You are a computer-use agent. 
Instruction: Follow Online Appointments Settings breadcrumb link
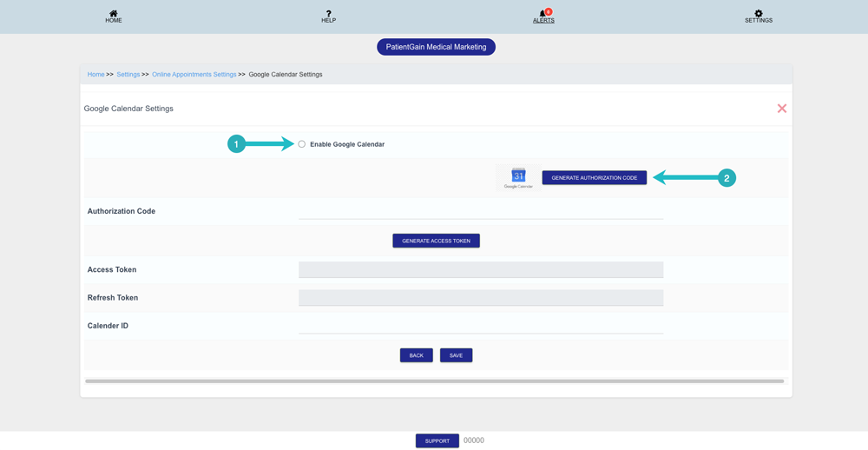(194, 74)
